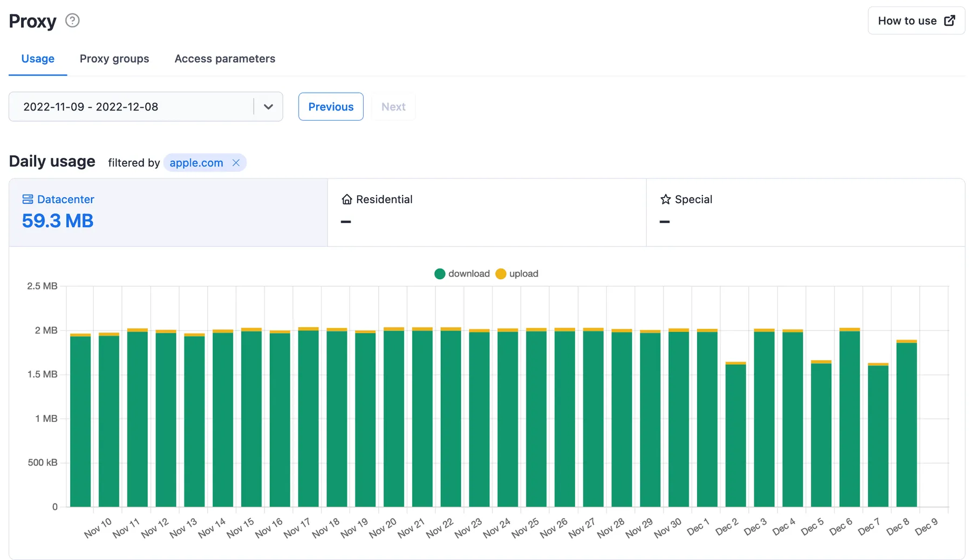This screenshot has width=971, height=560.
Task: Select the Datacenter usage card
Action: click(168, 212)
